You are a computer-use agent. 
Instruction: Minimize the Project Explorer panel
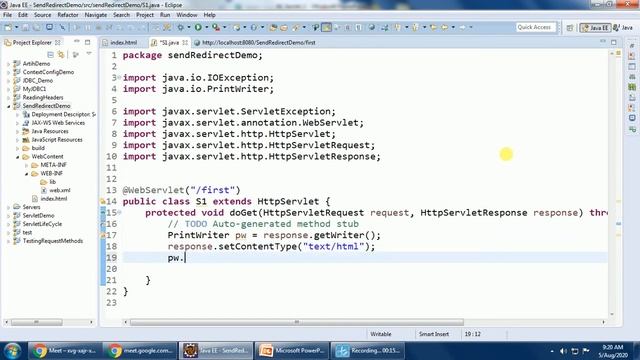coord(77,42)
